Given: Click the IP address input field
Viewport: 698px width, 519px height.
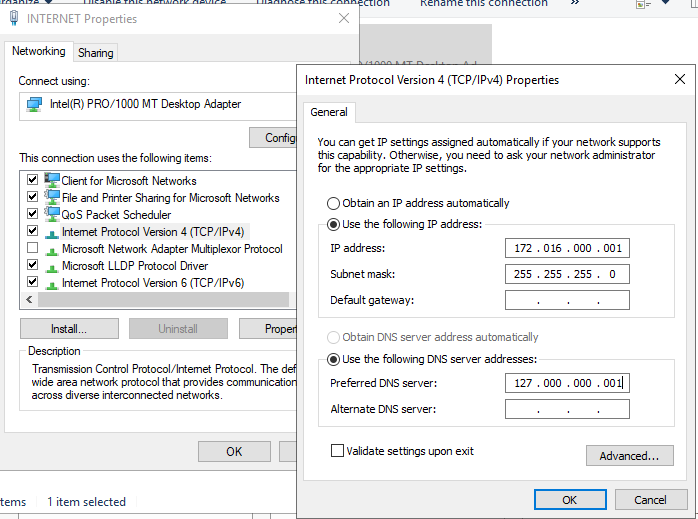Looking at the screenshot, I should click(x=567, y=248).
